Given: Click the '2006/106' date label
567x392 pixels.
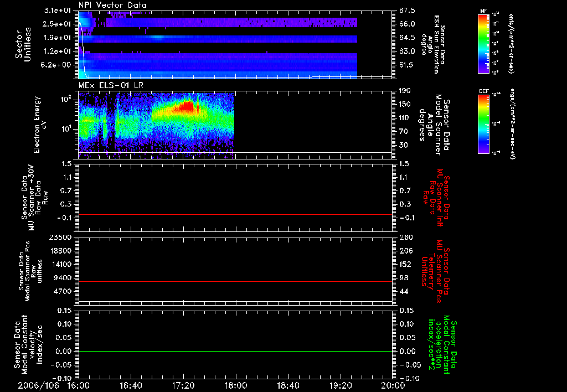Looking at the screenshot, I should tap(38, 385).
